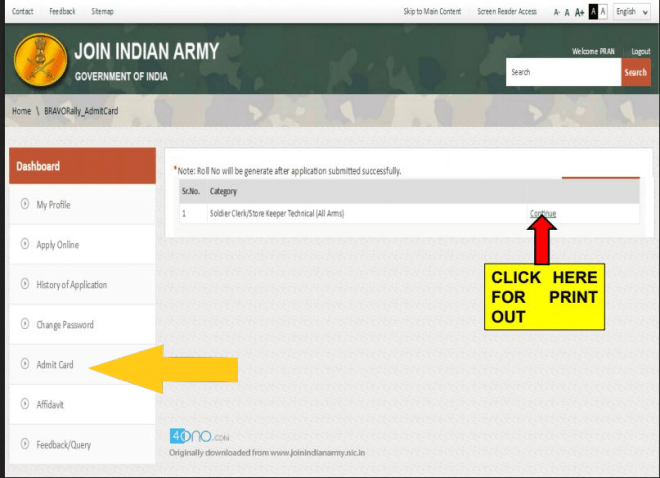Open the Sitemap link

pyautogui.click(x=102, y=11)
